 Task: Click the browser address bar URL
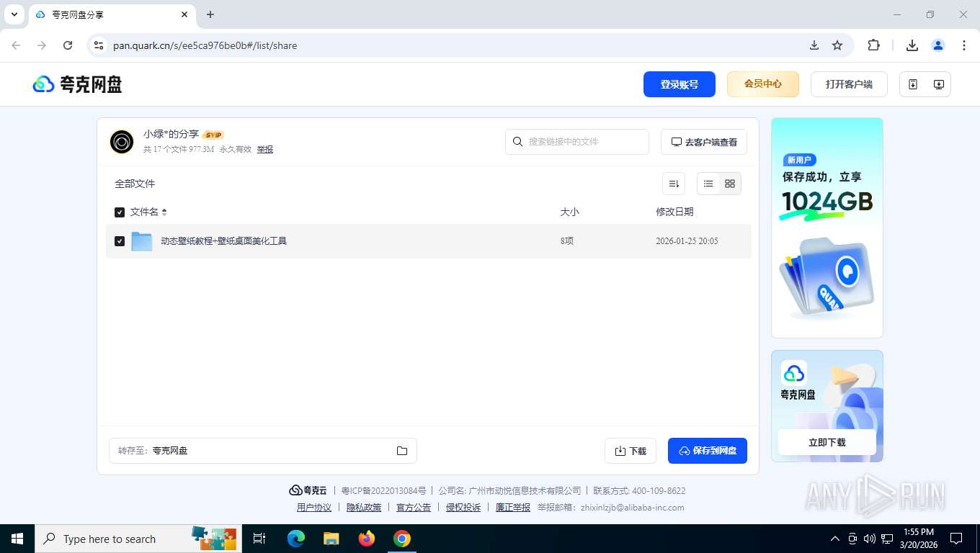(x=205, y=45)
